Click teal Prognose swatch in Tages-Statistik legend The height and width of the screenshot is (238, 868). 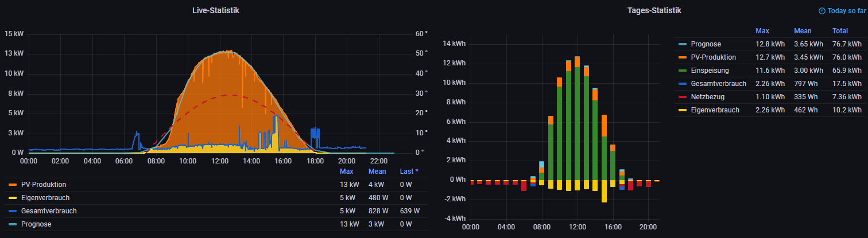click(x=682, y=44)
